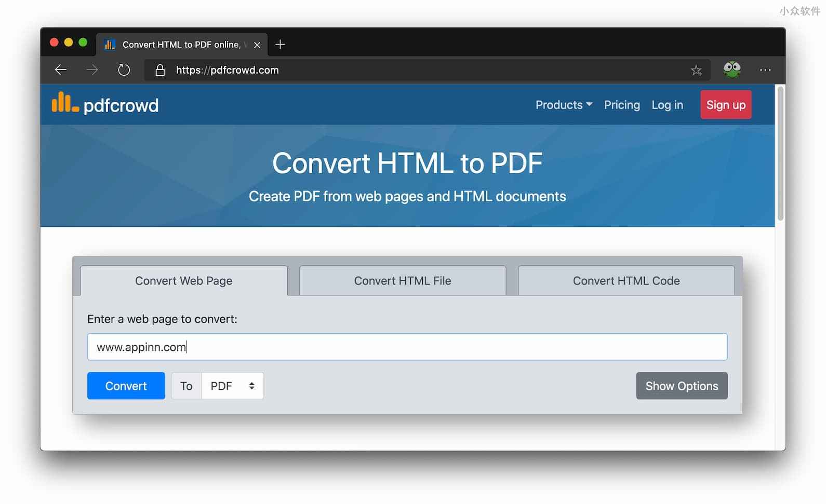Reload the page with the refresh icon
This screenshot has width=826, height=504.
pyautogui.click(x=124, y=70)
